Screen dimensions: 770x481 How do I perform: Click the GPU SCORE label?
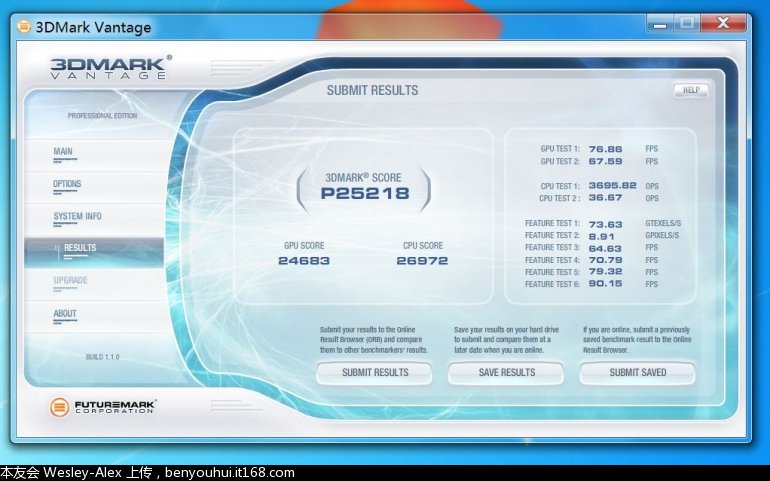304,246
